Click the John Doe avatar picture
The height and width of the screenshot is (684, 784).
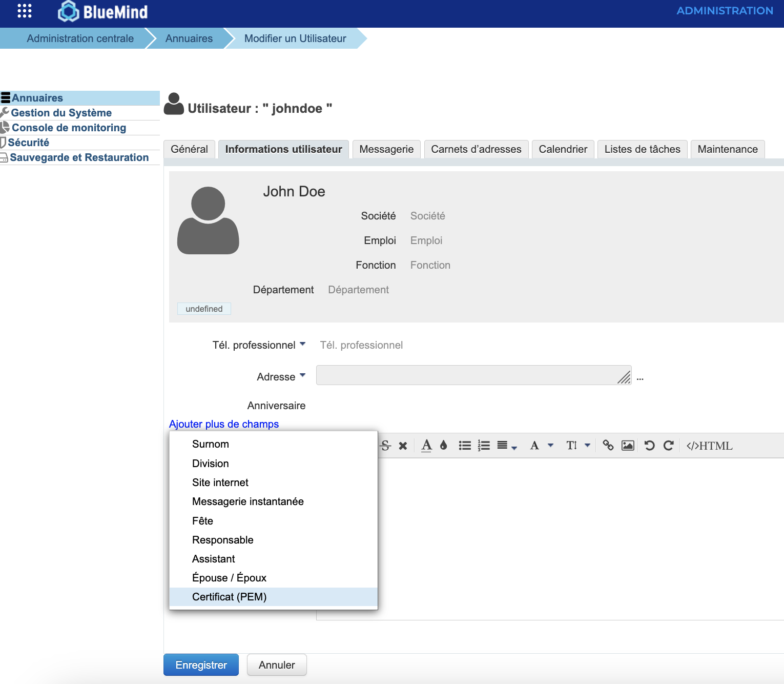click(208, 220)
